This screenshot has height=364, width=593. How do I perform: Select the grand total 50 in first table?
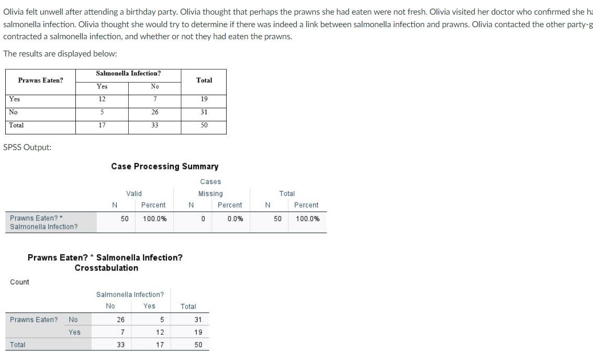(x=204, y=125)
